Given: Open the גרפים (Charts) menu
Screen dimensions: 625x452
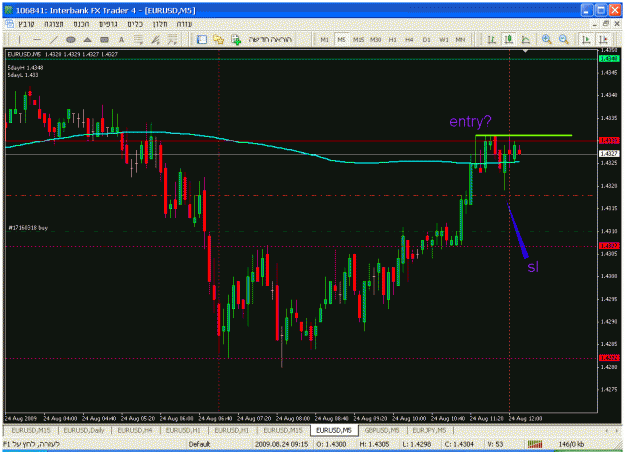Looking at the screenshot, I should (108, 24).
